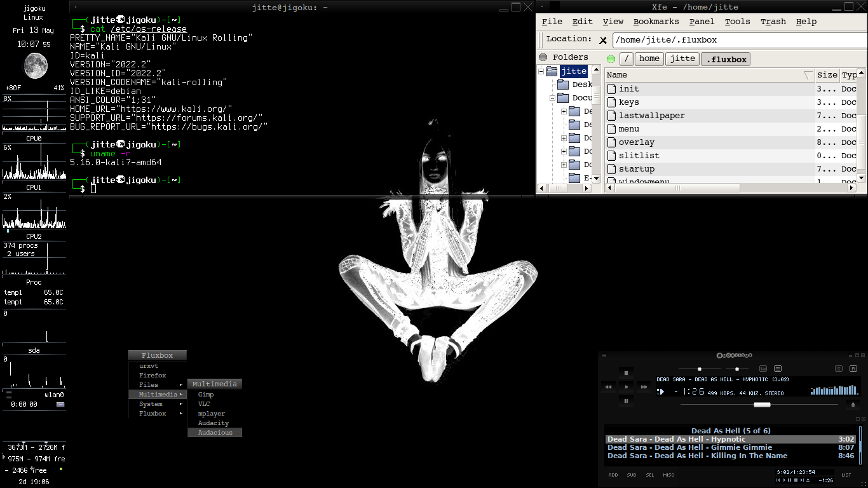The height and width of the screenshot is (488, 868).
Task: Click the Audacious main play button
Action: 626,387
